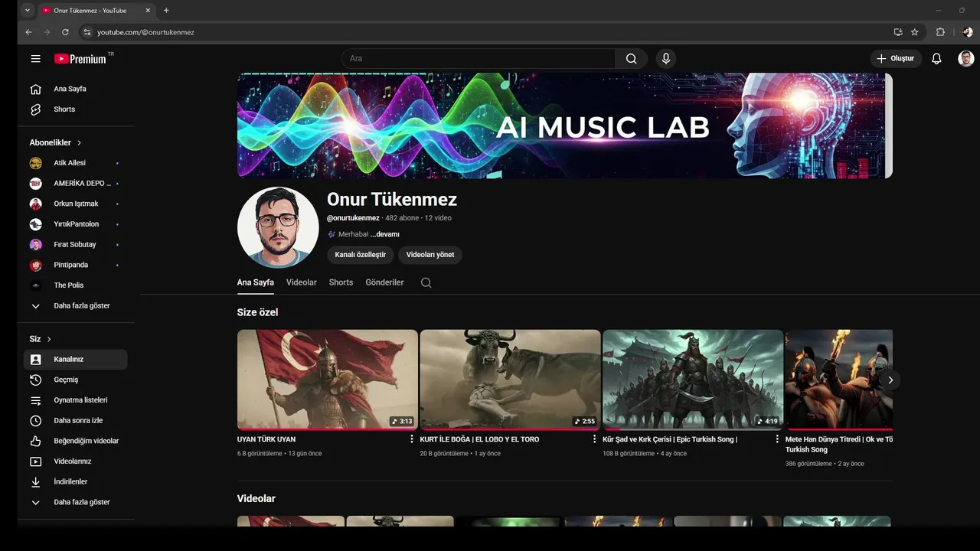Open account avatar menu in header
The image size is (980, 551).
point(966,59)
